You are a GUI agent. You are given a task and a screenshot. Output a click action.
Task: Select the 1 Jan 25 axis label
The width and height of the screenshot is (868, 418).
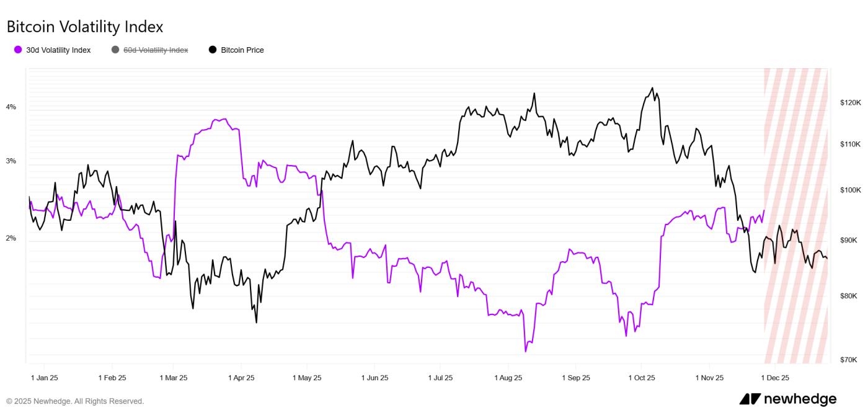click(45, 378)
